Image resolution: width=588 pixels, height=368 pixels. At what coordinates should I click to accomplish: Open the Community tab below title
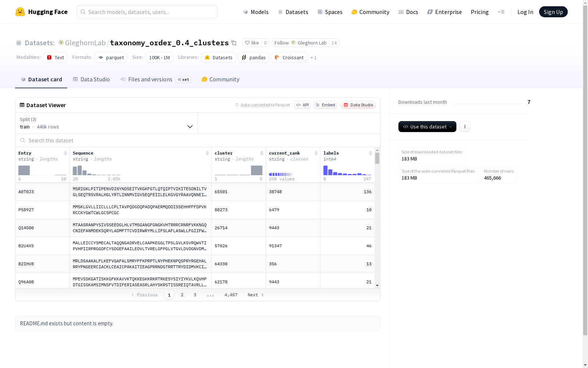220,79
